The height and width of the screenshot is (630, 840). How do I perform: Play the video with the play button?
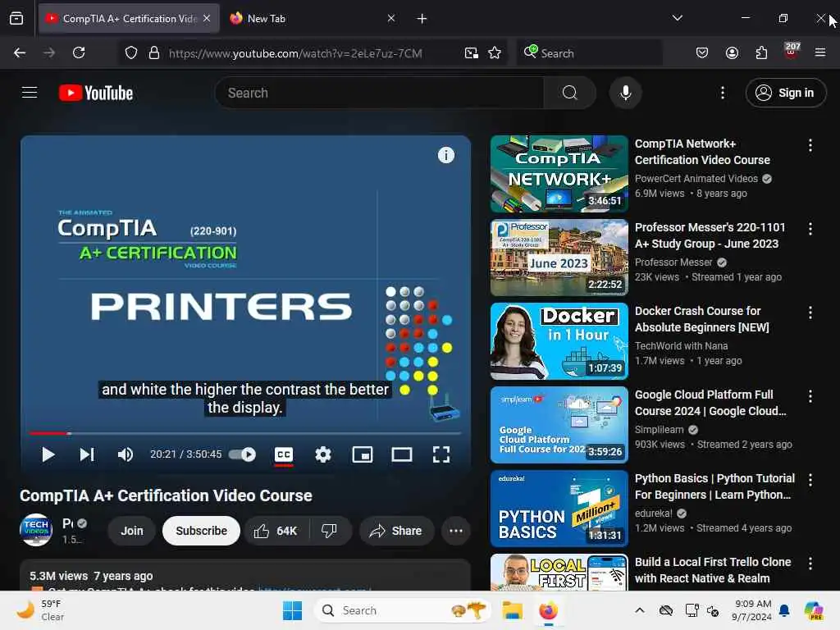point(48,454)
